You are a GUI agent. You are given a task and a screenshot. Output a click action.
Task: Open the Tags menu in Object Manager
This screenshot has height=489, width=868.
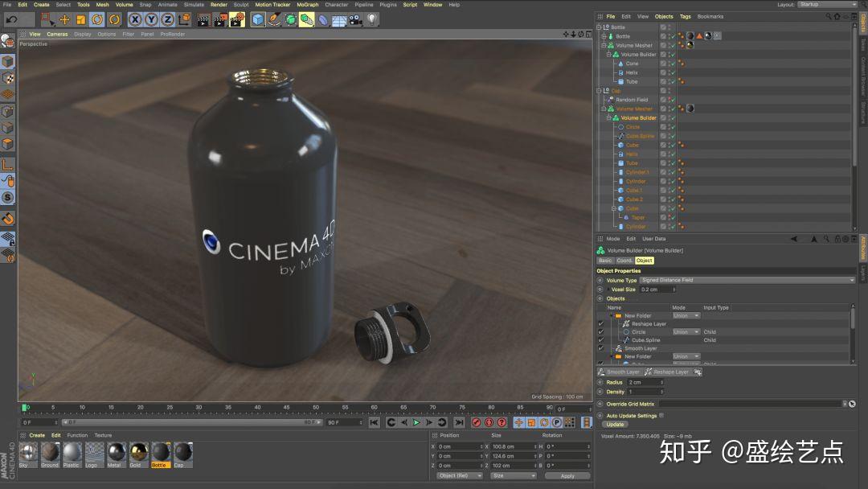click(686, 17)
